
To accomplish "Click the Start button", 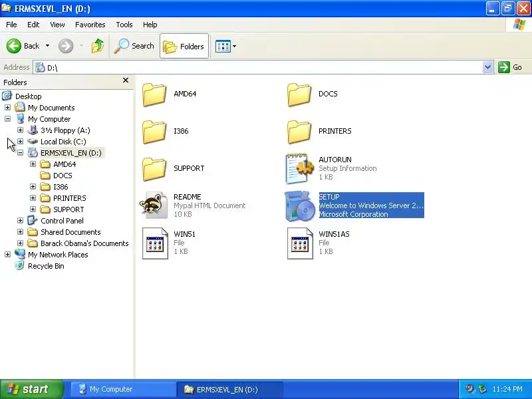I will tap(32, 389).
